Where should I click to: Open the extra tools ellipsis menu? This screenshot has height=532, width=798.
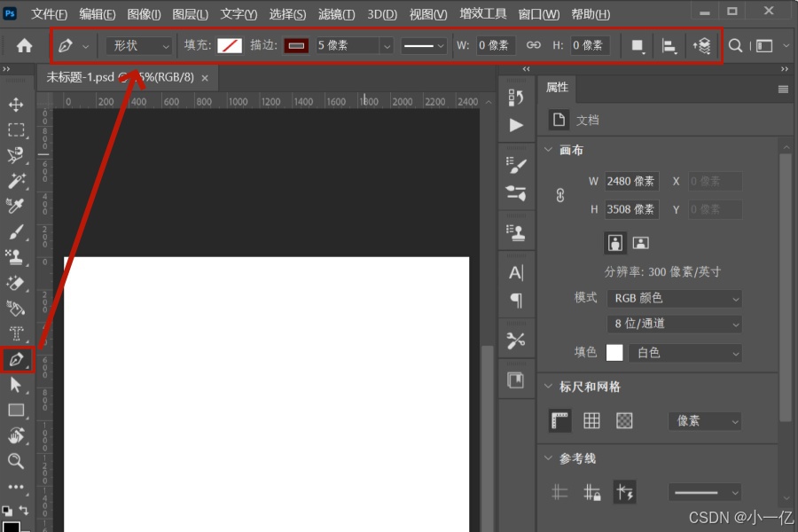pyautogui.click(x=16, y=487)
